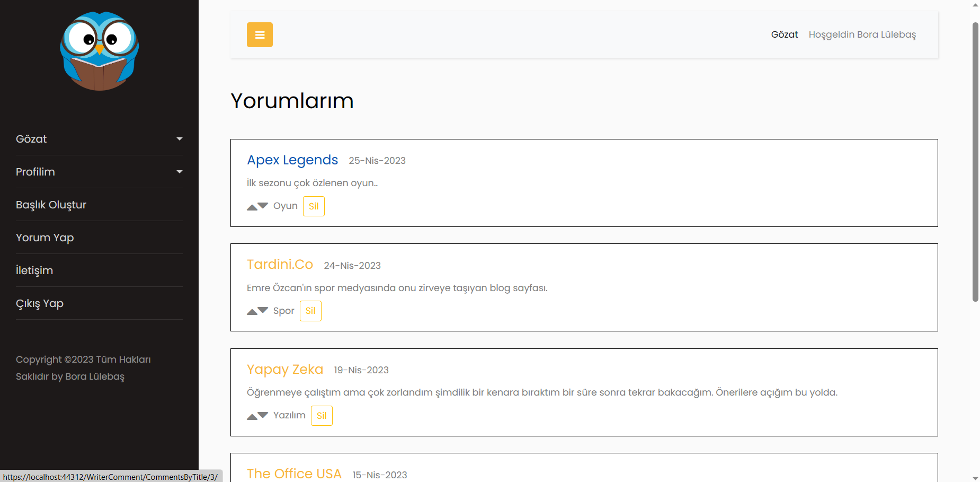Click the Yorumlarım page heading
Image resolution: width=980 pixels, height=482 pixels.
coord(292,101)
